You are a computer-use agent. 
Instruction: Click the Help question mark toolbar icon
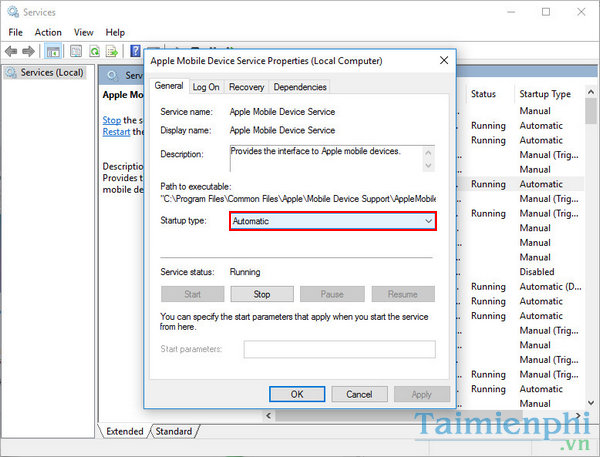coord(135,51)
